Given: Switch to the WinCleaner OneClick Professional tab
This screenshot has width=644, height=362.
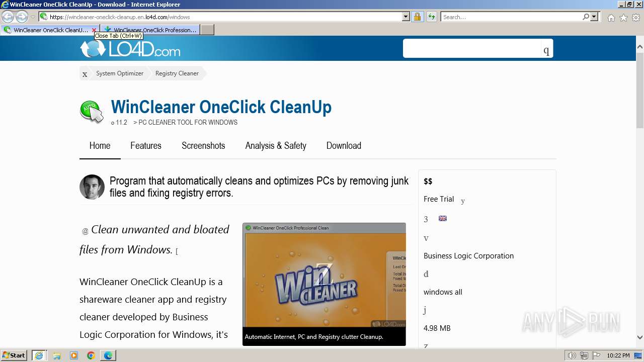Looking at the screenshot, I should [150, 30].
